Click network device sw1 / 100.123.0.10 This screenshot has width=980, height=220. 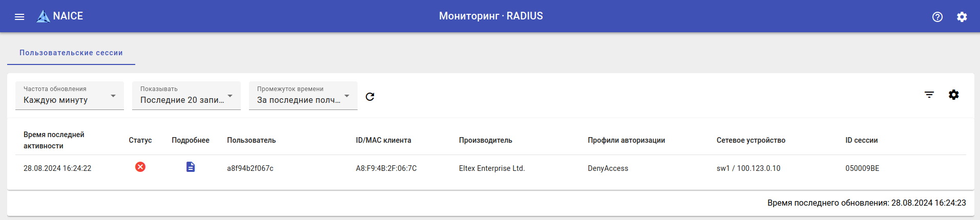[x=748, y=168]
